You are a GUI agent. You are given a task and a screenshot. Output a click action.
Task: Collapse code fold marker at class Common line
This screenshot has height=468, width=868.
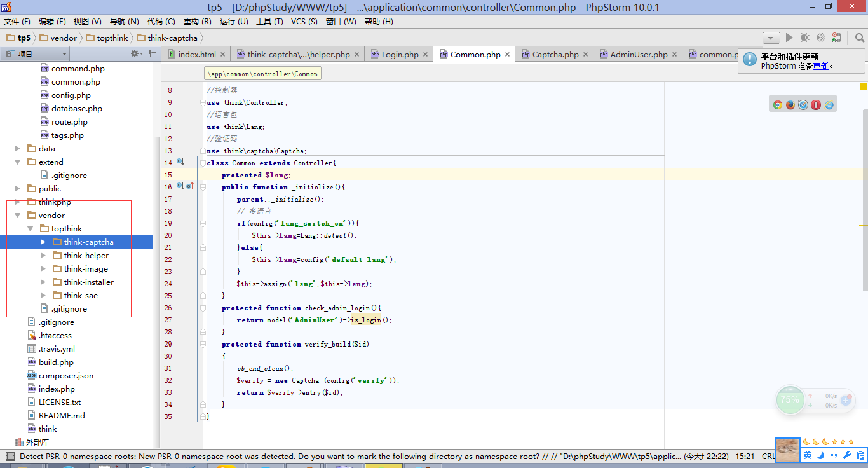pos(203,163)
